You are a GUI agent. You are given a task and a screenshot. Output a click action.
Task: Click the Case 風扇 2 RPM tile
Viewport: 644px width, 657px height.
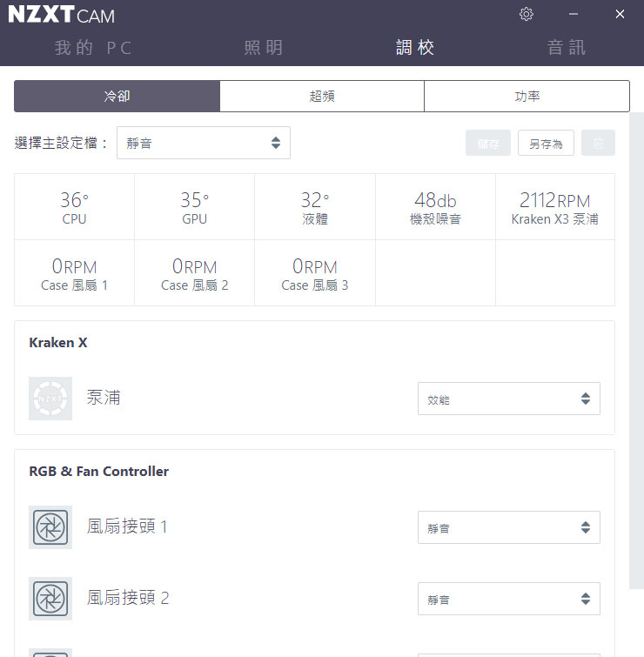[x=194, y=273]
